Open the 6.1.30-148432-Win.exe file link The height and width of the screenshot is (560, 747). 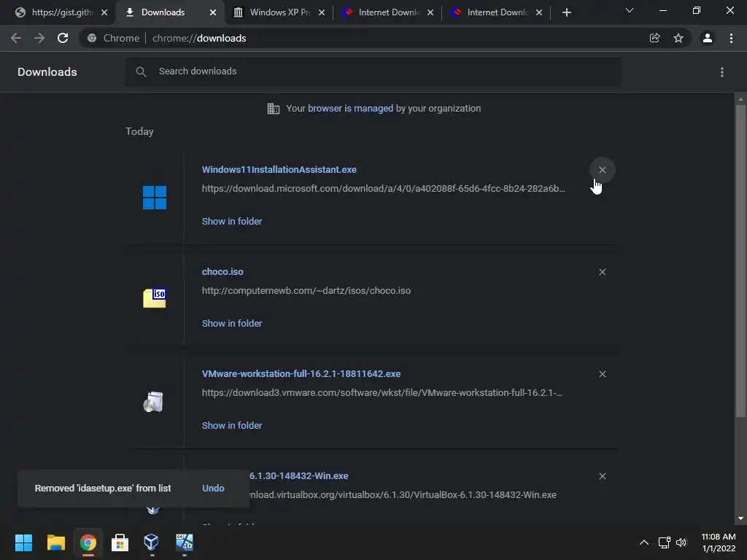(x=298, y=475)
